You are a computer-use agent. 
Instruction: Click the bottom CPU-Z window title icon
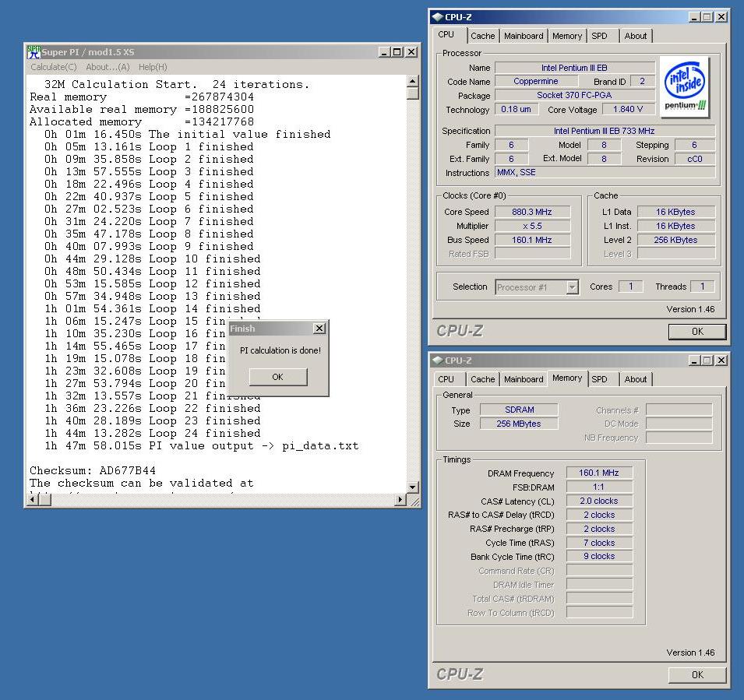438,361
